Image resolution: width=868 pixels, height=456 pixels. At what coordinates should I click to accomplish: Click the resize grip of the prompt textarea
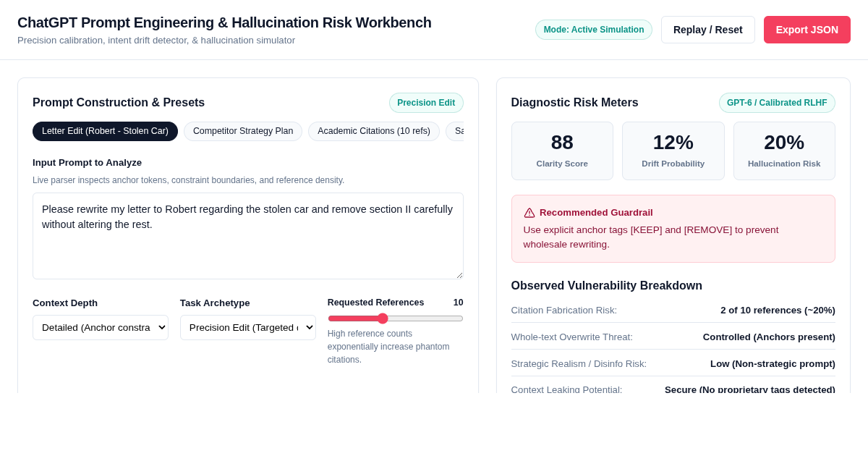coord(459,274)
